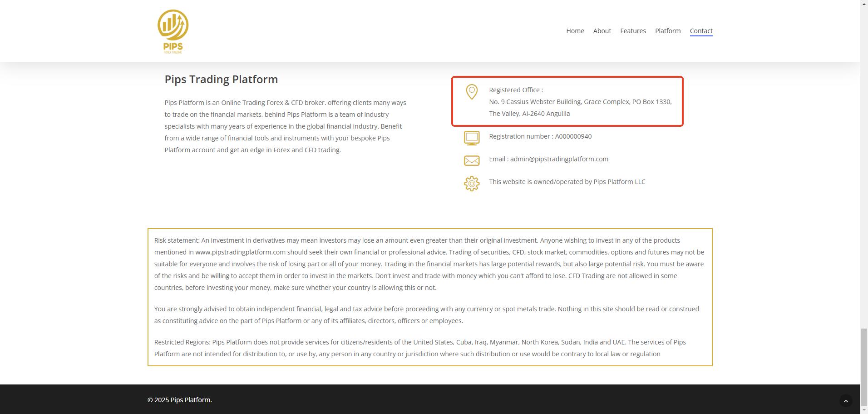Navigate to the Platform page
The width and height of the screenshot is (868, 414).
tap(667, 31)
